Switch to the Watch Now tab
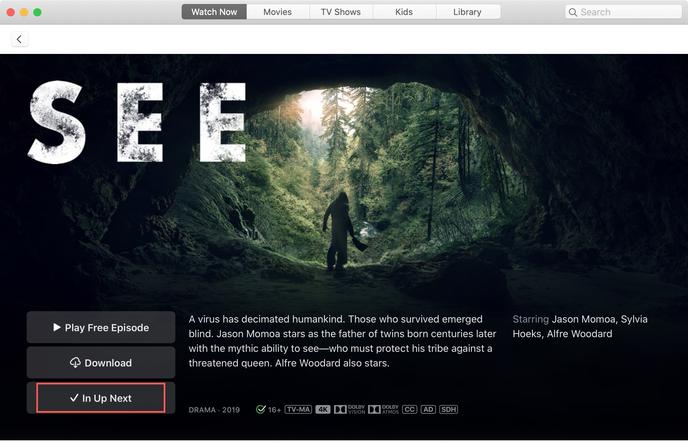Screen dimensions: 688x446 [214, 12]
